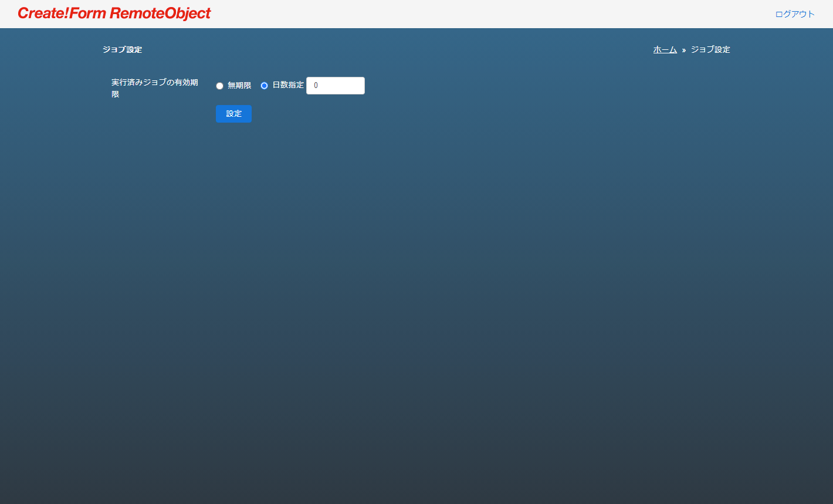
Task: Apply changes with the 設定 button
Action: coord(233,114)
